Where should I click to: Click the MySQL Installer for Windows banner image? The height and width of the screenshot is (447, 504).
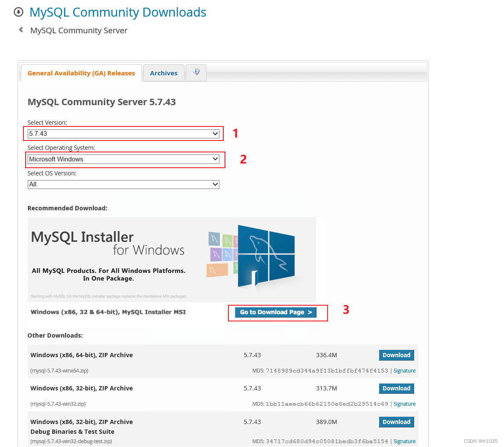tap(128, 255)
